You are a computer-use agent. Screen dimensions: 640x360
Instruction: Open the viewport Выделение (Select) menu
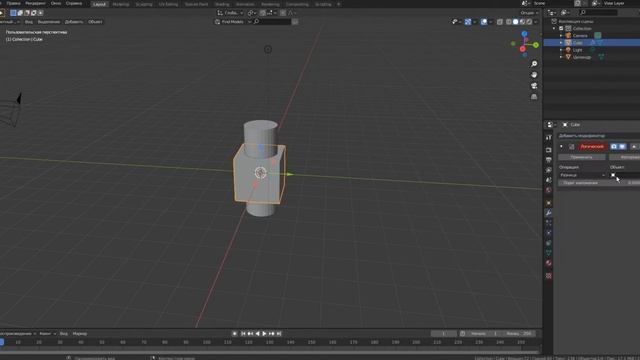pos(49,22)
